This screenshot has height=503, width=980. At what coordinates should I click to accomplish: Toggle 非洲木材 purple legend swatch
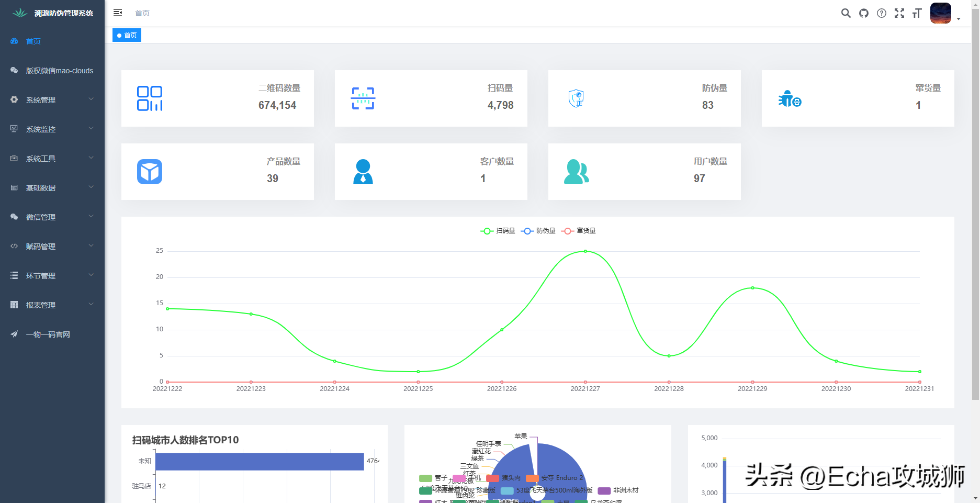tap(604, 490)
